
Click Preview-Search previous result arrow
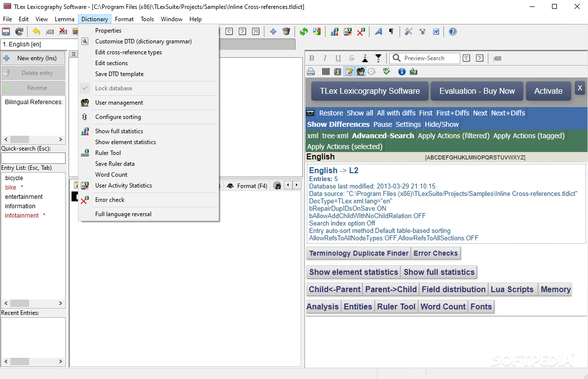[467, 58]
